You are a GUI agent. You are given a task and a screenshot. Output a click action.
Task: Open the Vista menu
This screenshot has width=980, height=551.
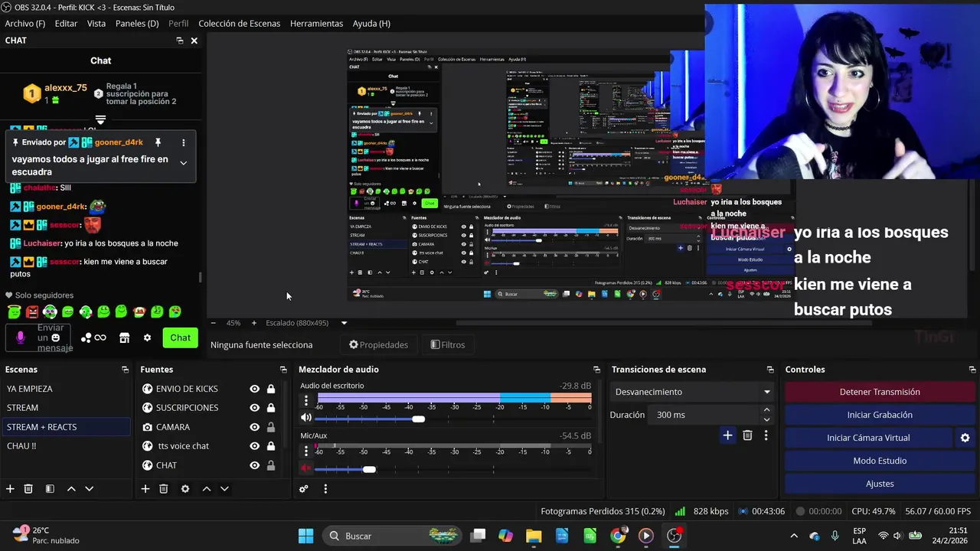pos(96,24)
